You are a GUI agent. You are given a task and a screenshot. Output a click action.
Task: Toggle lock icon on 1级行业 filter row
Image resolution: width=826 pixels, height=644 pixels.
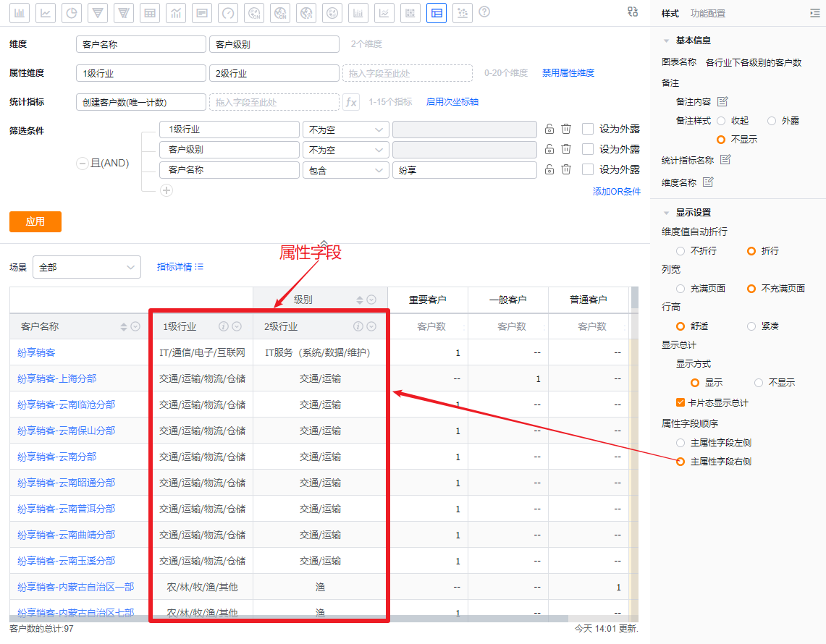pos(549,129)
